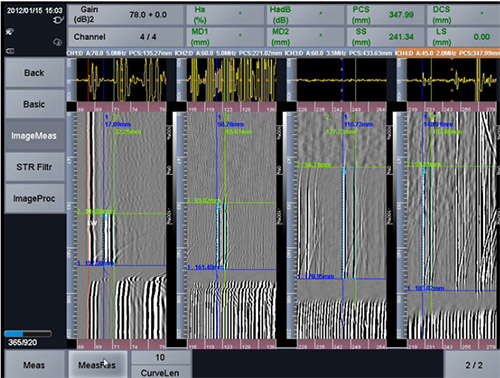The image size is (500, 378).
Task: Click the MD1 (mm) readout
Action: coord(225,37)
